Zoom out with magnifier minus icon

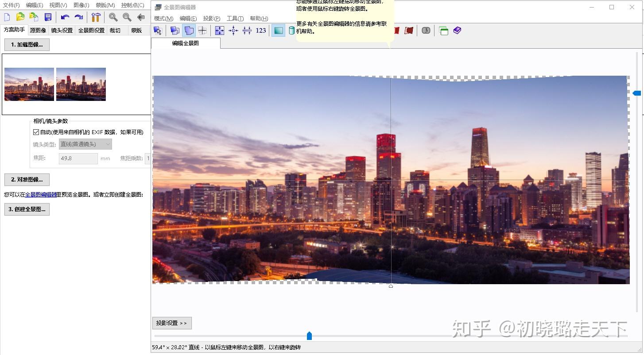(127, 17)
